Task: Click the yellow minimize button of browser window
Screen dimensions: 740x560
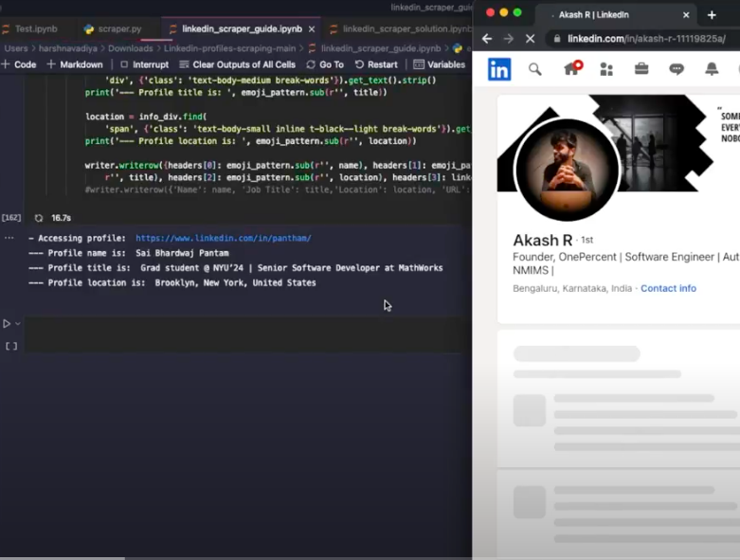Action: coord(504,12)
